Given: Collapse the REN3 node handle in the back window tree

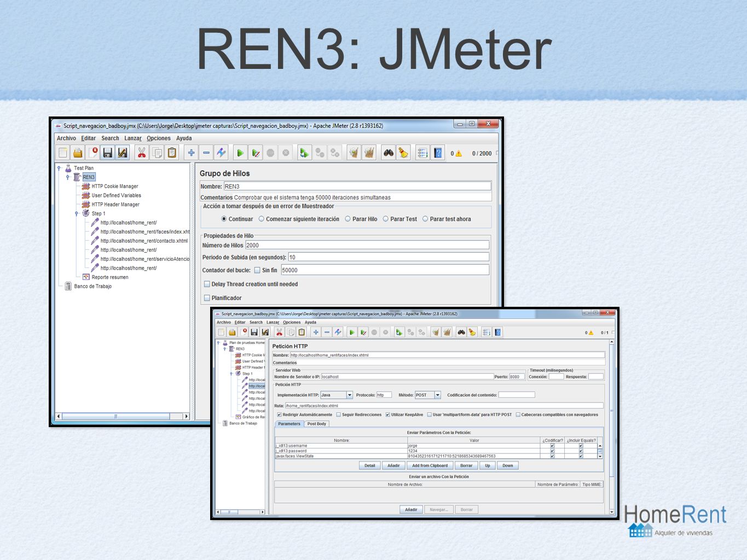Looking at the screenshot, I should (x=68, y=177).
